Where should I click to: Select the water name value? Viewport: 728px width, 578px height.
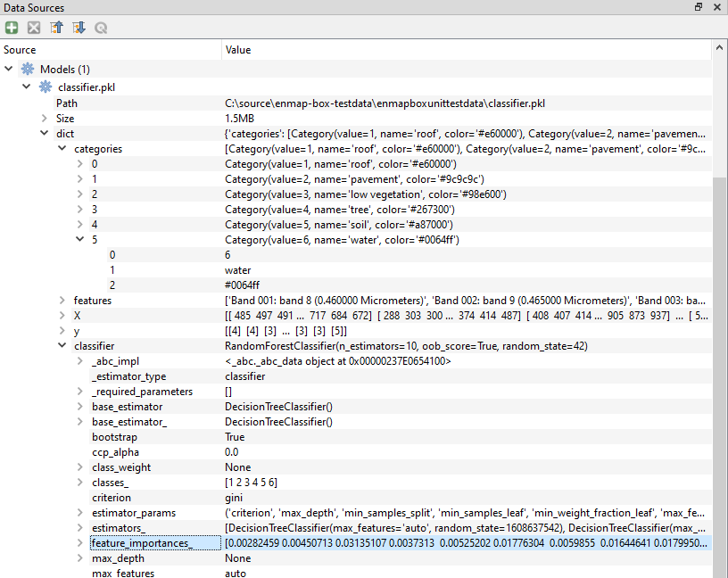click(237, 270)
